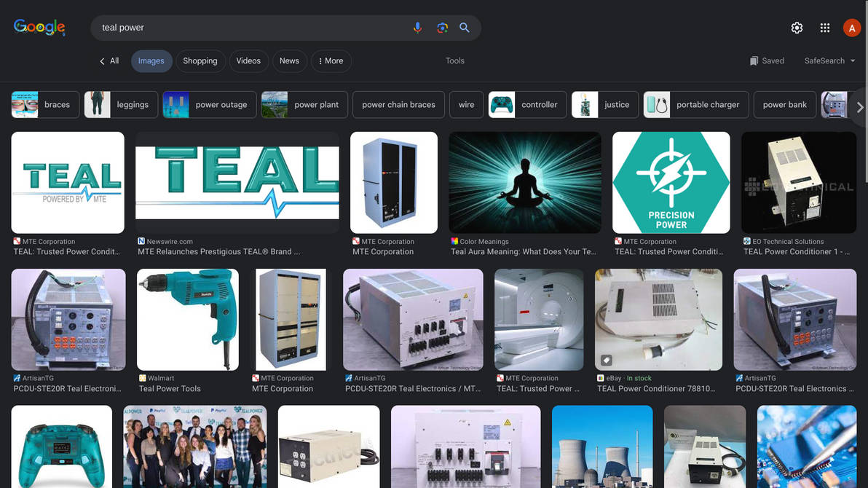Screen dimensions: 868x488
Task: Open the meditating aura silhouette image
Action: pyautogui.click(x=525, y=182)
